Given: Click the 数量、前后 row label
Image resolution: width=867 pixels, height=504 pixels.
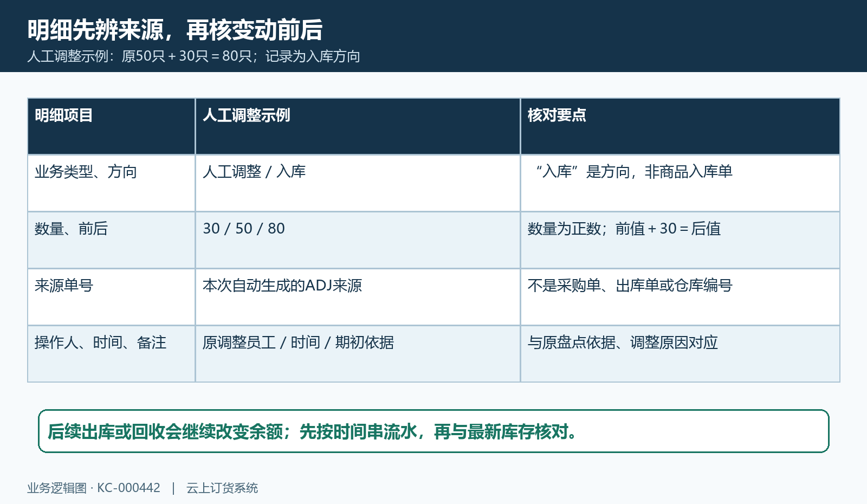Looking at the screenshot, I should (111, 240).
